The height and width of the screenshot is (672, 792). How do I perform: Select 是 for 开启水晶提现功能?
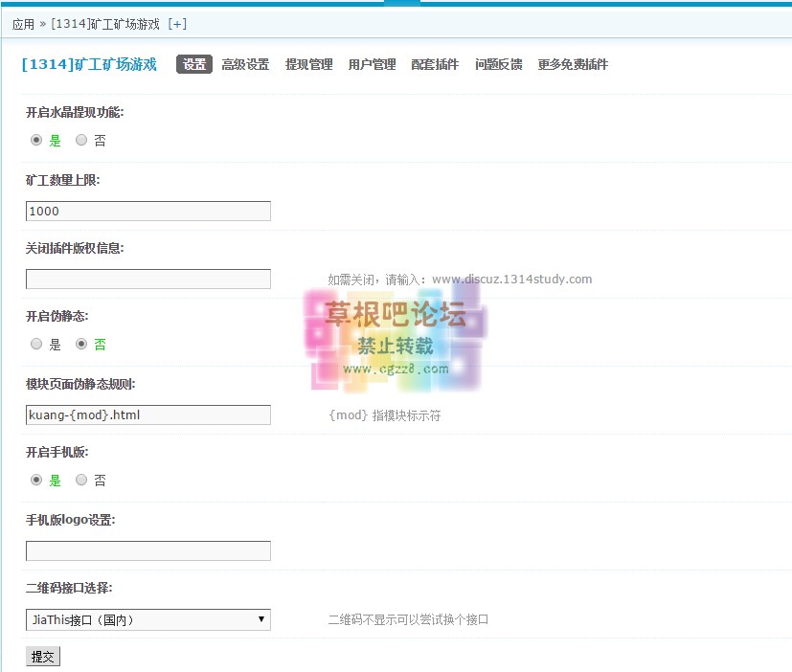tap(36, 140)
